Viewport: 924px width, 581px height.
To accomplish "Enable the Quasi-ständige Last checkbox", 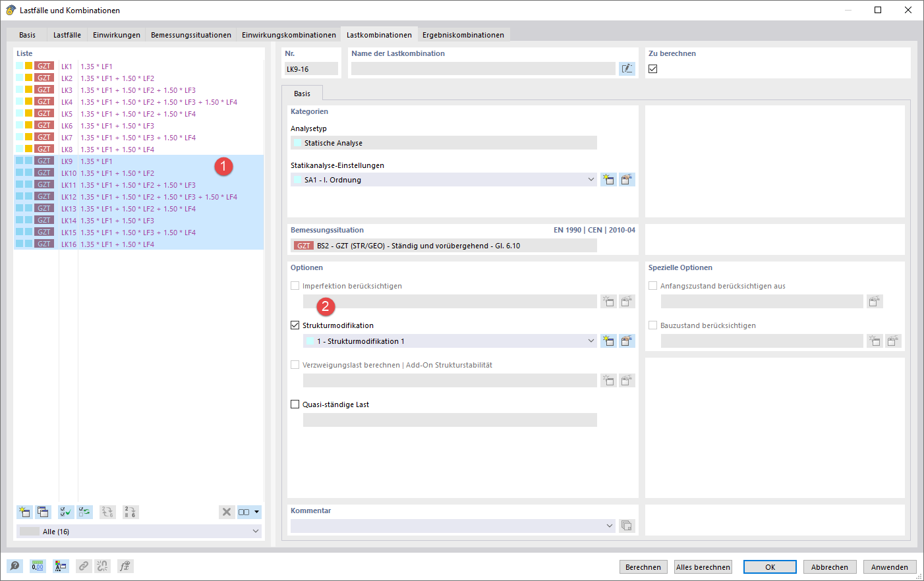I will tap(295, 404).
